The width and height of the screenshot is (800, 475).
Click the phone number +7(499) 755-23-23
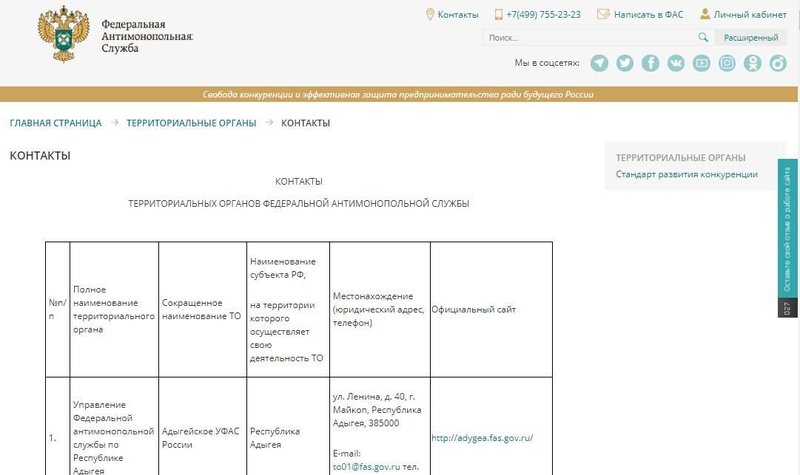(543, 15)
